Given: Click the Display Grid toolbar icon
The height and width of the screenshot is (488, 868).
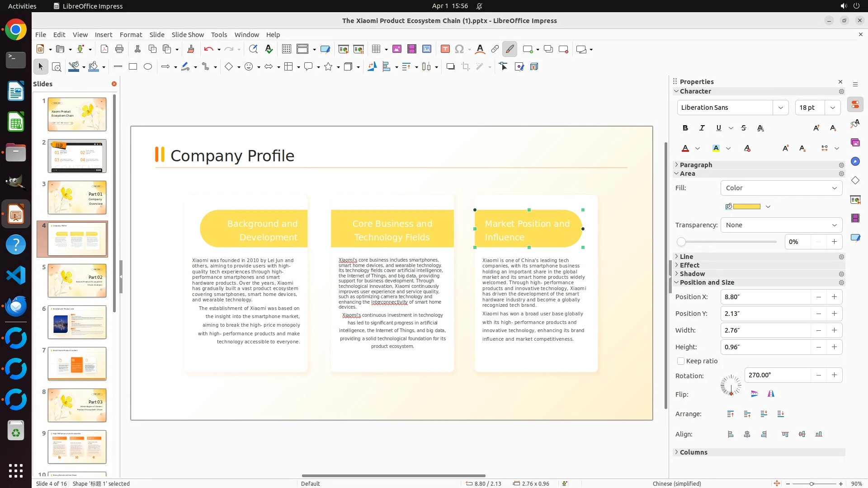Looking at the screenshot, I should (x=286, y=49).
